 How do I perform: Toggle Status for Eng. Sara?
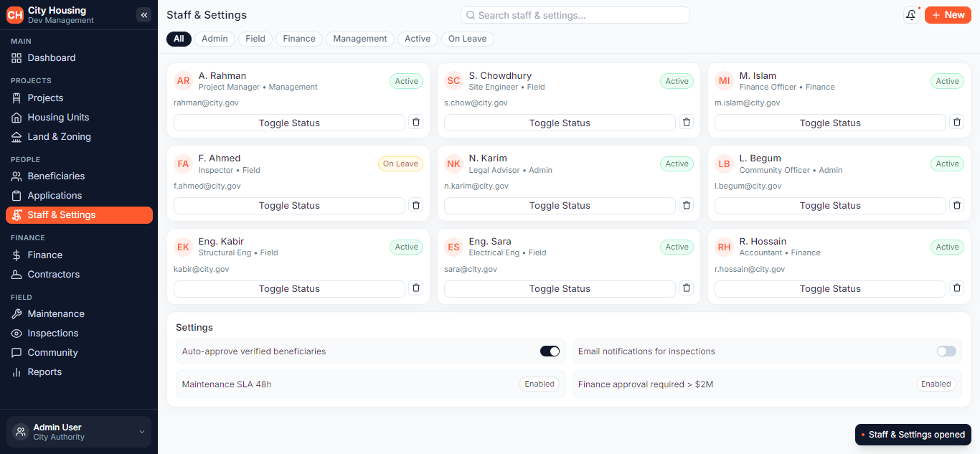560,288
